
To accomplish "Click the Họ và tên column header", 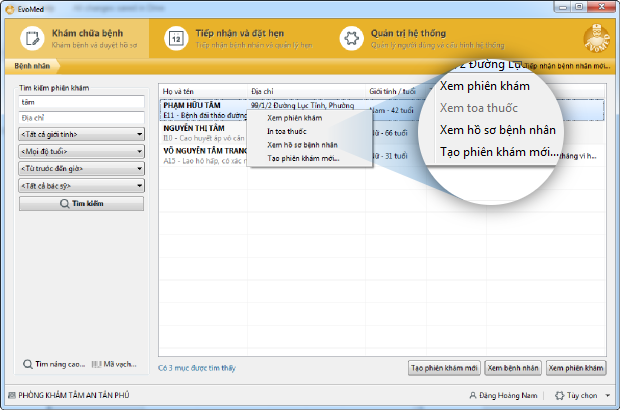I will point(203,91).
